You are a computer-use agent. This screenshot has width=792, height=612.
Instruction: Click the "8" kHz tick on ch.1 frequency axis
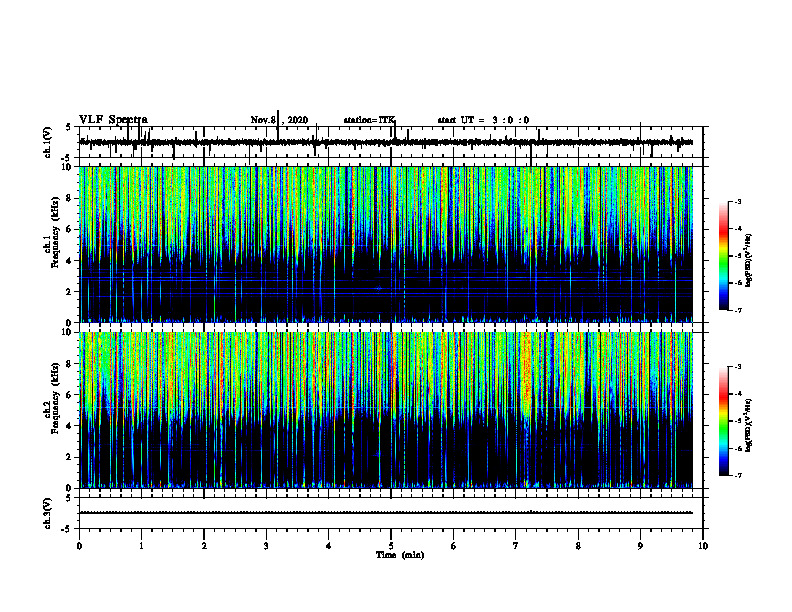coord(70,198)
